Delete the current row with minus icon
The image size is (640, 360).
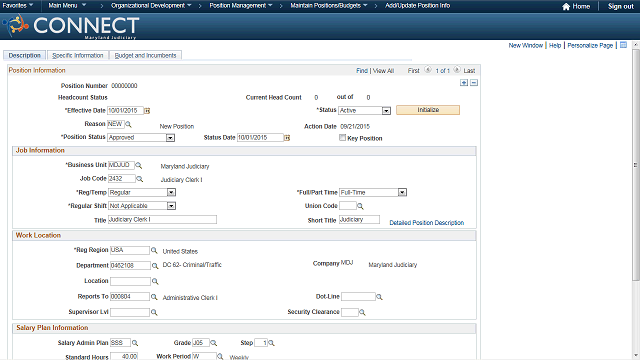474,83
